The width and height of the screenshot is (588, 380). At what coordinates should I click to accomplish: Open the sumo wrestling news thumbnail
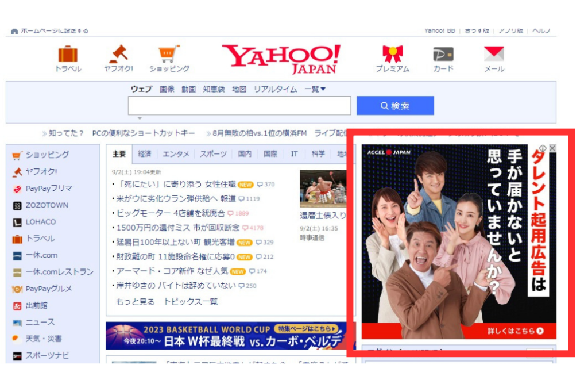pos(323,188)
